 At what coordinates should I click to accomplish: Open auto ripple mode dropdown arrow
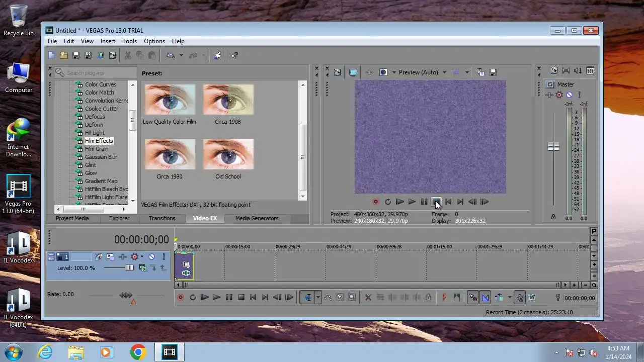[510, 298]
